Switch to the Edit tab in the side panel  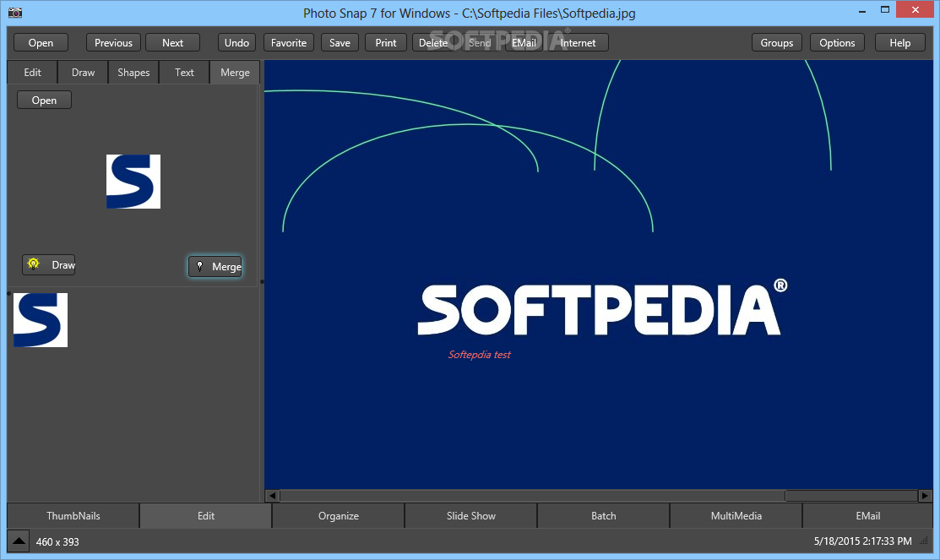[x=32, y=72]
